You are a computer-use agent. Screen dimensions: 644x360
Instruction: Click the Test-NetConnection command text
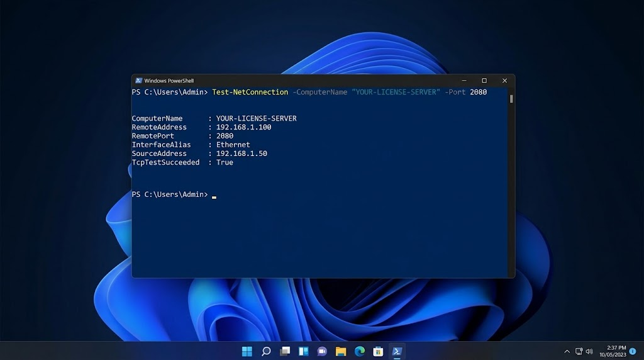(250, 92)
